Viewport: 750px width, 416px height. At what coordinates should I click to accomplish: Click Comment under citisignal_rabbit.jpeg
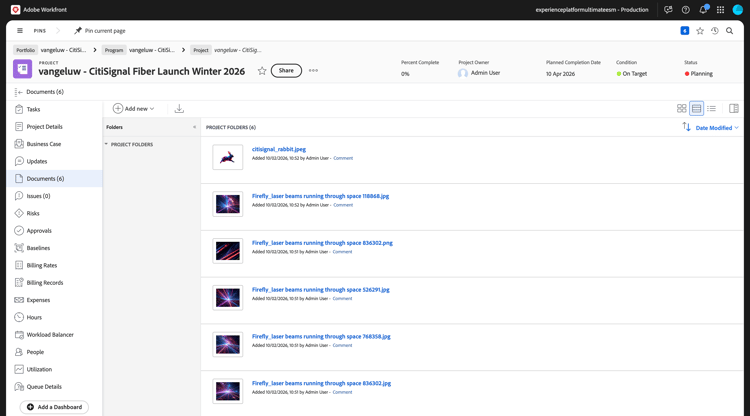coord(343,158)
